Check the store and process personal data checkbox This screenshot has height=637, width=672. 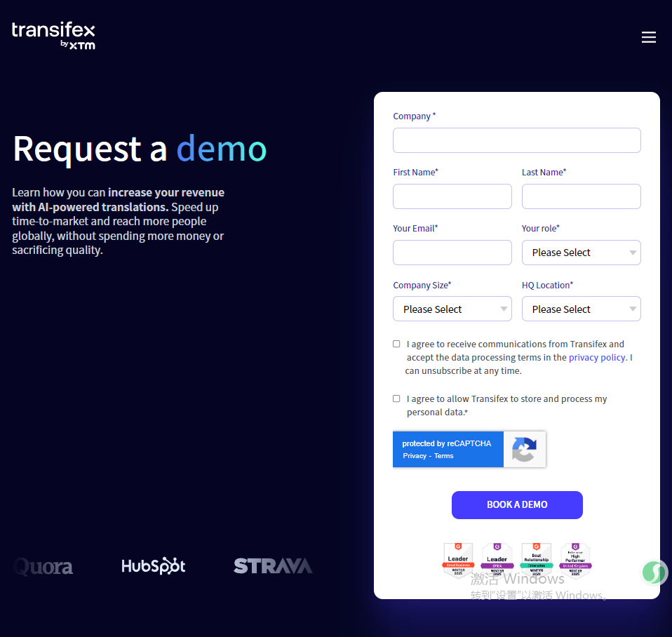click(x=396, y=398)
